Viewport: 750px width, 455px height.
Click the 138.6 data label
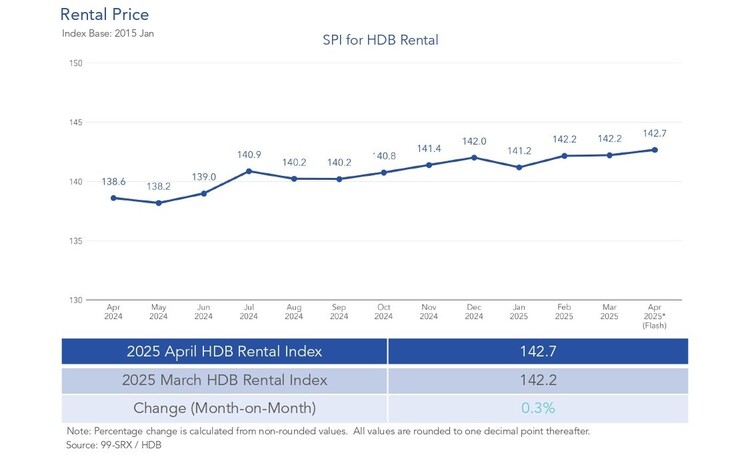tap(113, 182)
